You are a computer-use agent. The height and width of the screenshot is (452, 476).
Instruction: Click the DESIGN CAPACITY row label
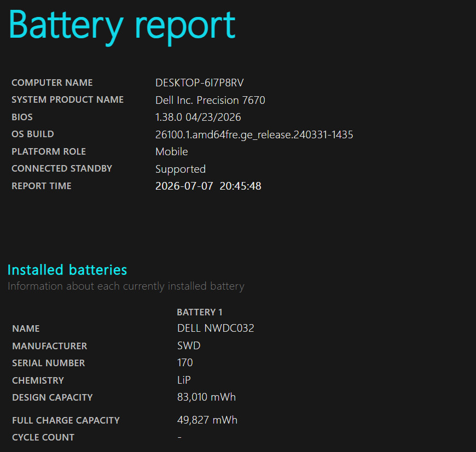pos(52,397)
